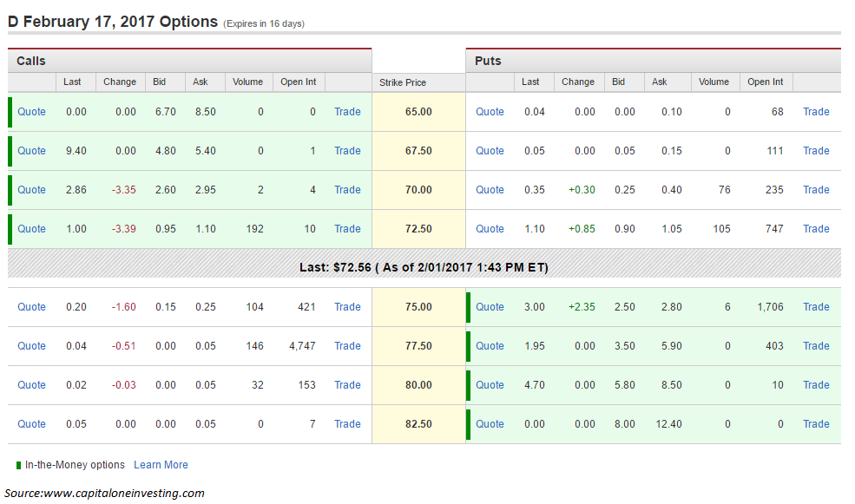
Task: Open Quote link for 67.50 strike put
Action: pyautogui.click(x=490, y=151)
